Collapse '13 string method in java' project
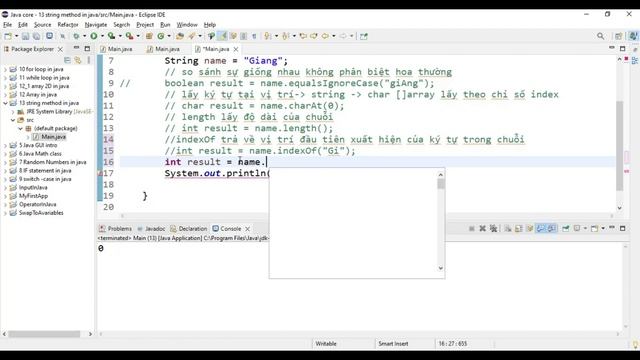Screen dimensions: 640x360 [5, 103]
